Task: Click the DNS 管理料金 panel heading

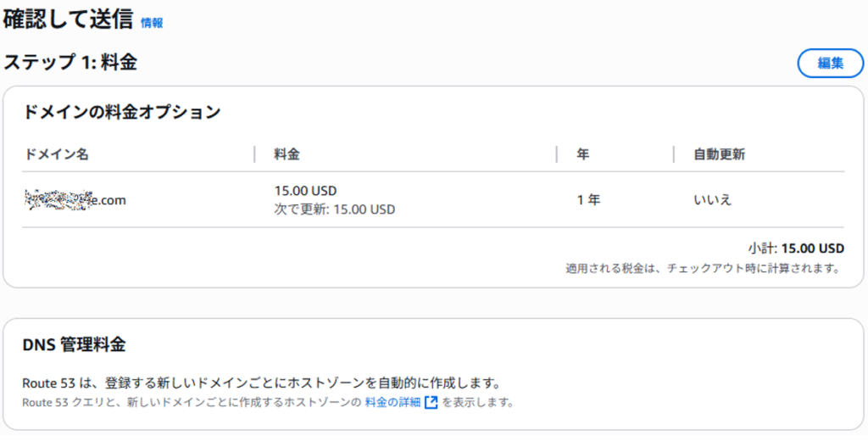Action: click(75, 344)
